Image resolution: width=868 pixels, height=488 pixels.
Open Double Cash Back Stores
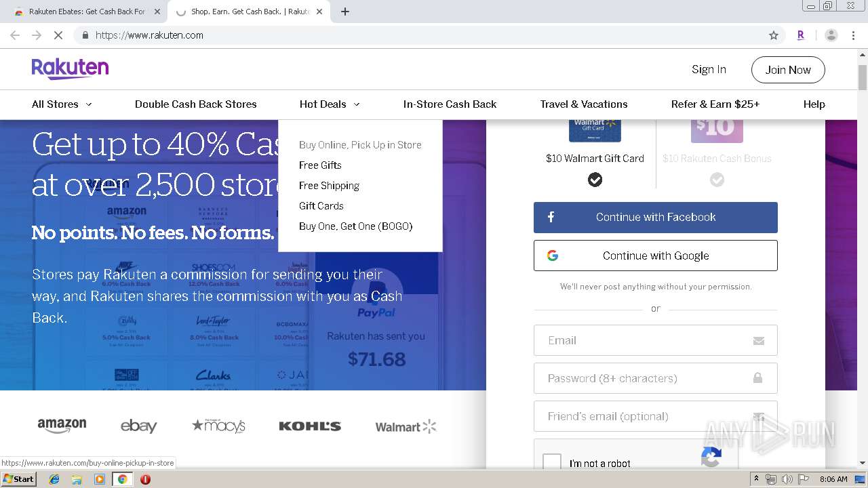[195, 104]
